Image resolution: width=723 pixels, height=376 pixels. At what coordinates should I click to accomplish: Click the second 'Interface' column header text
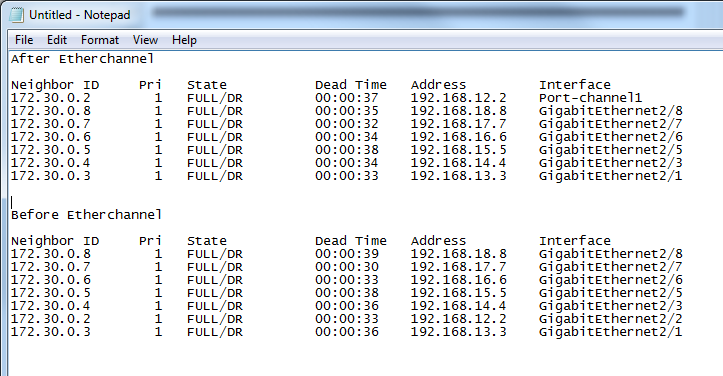pos(575,241)
